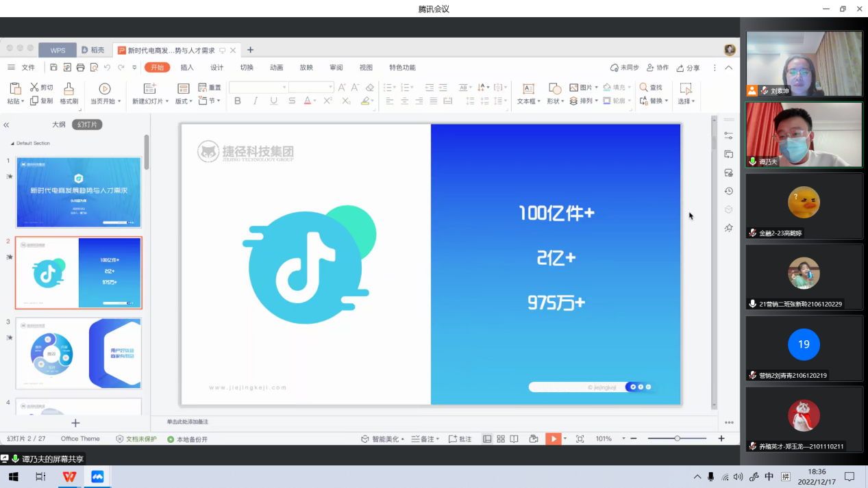Screen dimensions: 868x488
Task: Select slide 3 thumbnail in slide panel
Action: (79, 353)
